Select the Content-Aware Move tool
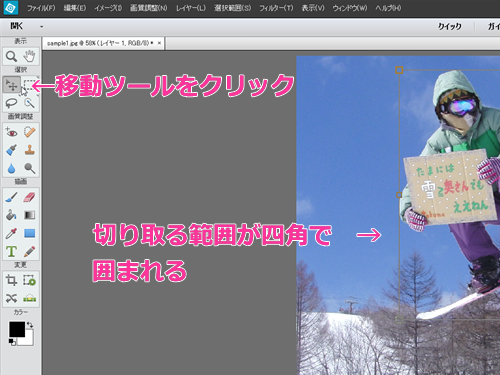The height and width of the screenshot is (375, 500). pyautogui.click(x=11, y=298)
